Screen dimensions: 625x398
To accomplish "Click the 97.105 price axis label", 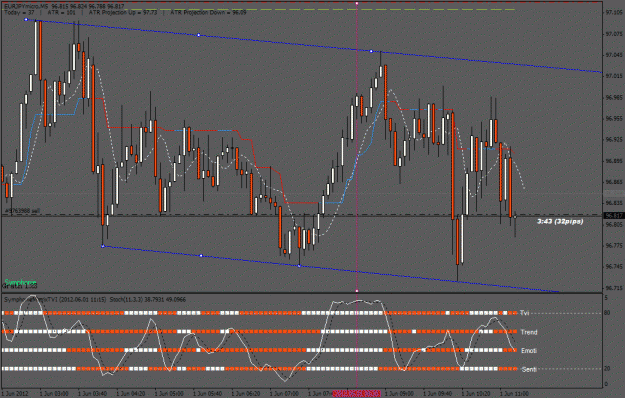I will [x=614, y=13].
